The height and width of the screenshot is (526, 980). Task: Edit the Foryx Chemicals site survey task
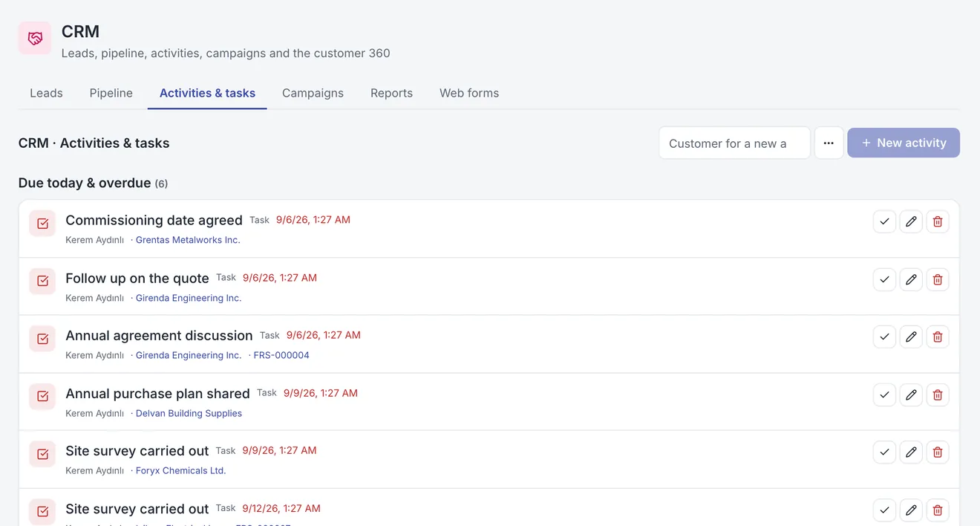pyautogui.click(x=911, y=452)
